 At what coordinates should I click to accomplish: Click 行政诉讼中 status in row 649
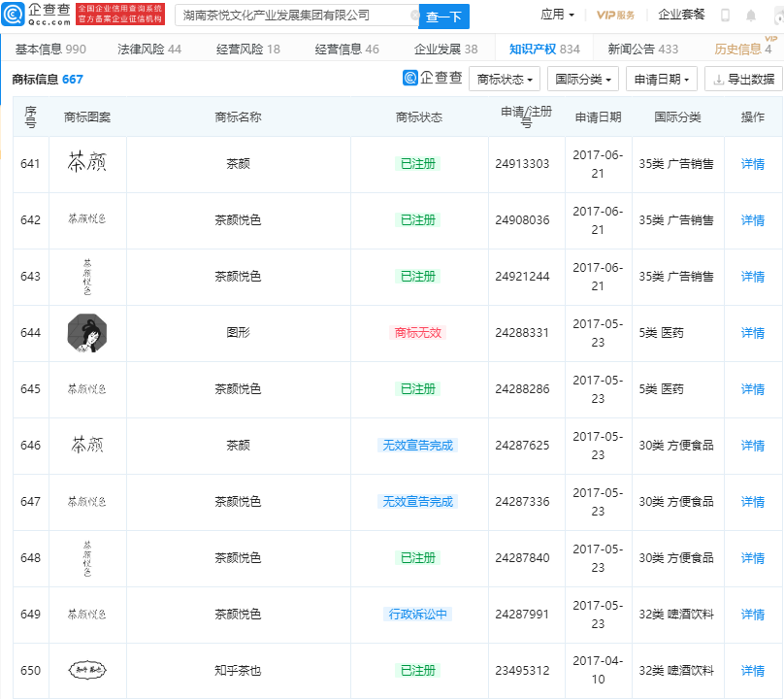click(x=418, y=614)
